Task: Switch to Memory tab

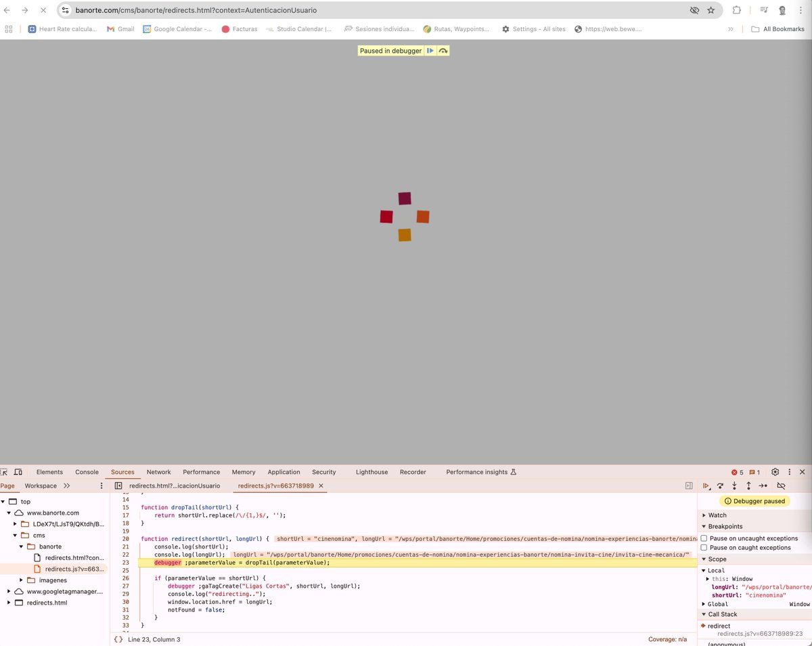Action: 244,472
